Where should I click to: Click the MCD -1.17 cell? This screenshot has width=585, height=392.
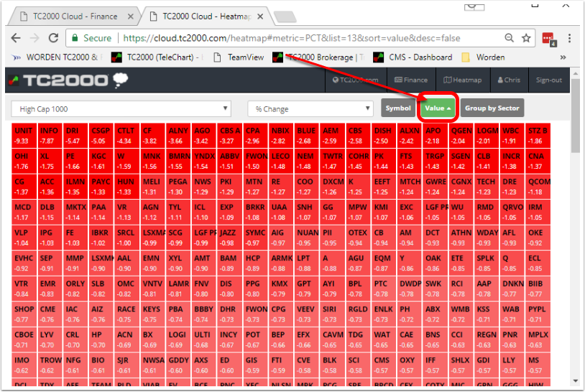pyautogui.click(x=24, y=212)
